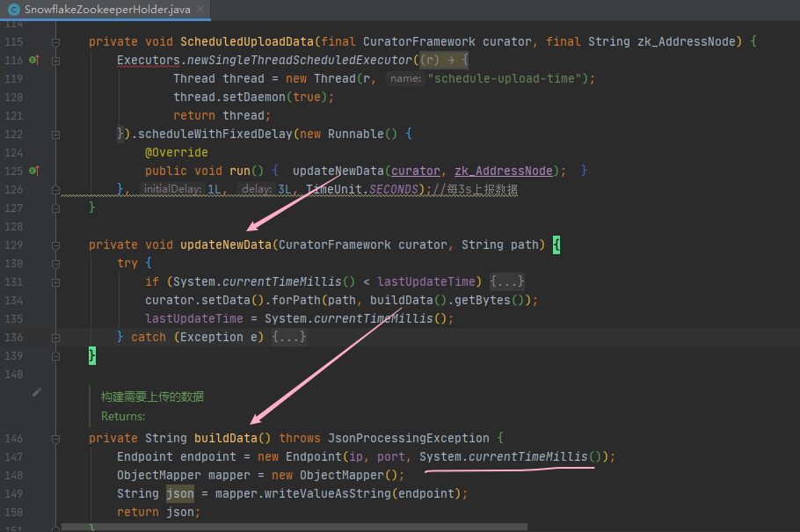The image size is (800, 532).
Task: Expand the folded lambda at line 116
Action: click(x=56, y=61)
